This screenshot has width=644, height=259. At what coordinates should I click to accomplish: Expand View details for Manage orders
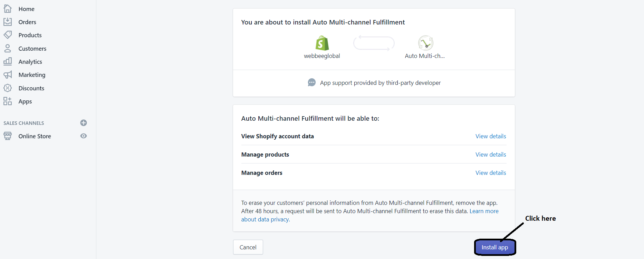490,173
